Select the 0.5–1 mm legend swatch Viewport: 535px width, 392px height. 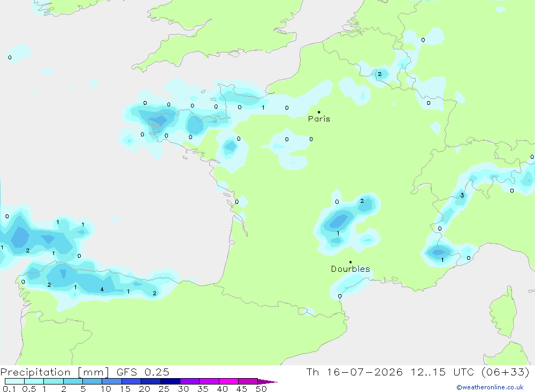[x=34, y=381]
